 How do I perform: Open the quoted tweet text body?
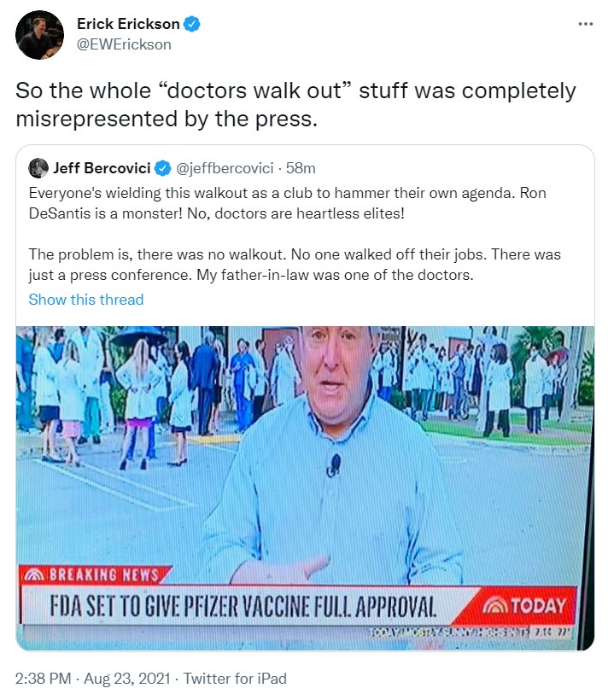tap(295, 234)
